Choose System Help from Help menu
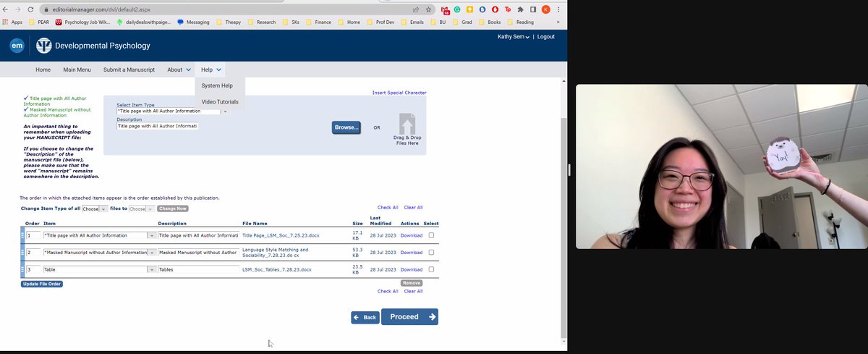Viewport: 868px width, 354px height. point(217,86)
